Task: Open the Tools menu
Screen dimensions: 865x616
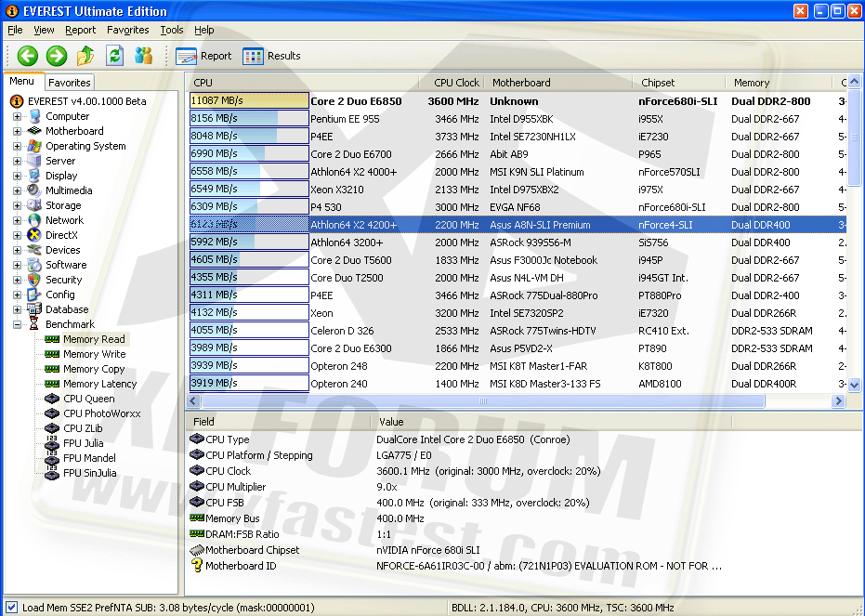Action: point(172,30)
